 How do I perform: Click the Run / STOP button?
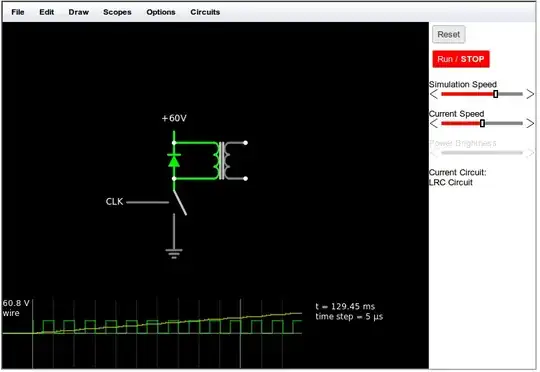(x=461, y=59)
